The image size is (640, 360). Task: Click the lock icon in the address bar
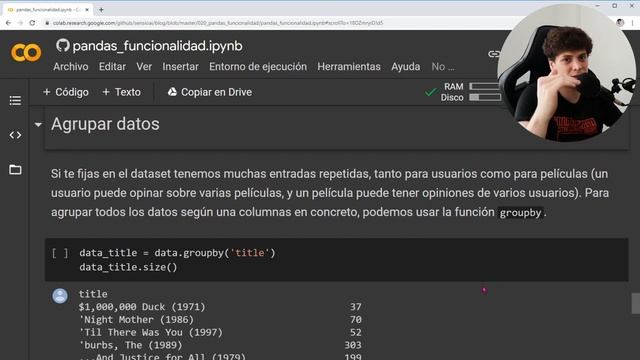click(x=47, y=23)
